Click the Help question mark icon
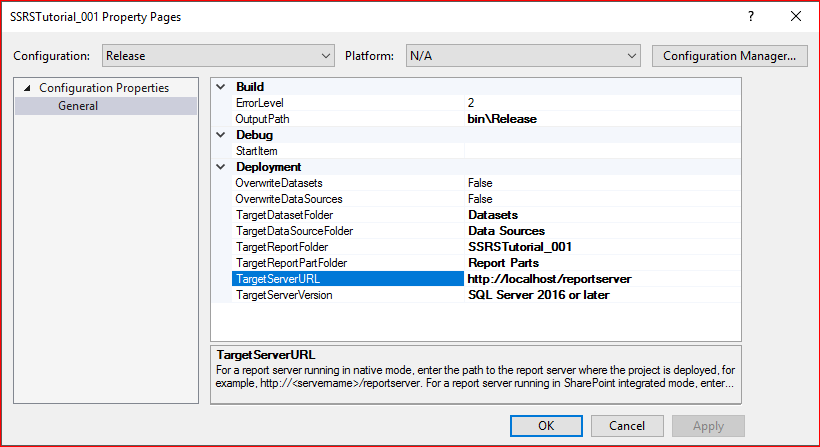Screen dimensions: 820x447 pyautogui.click(x=750, y=17)
